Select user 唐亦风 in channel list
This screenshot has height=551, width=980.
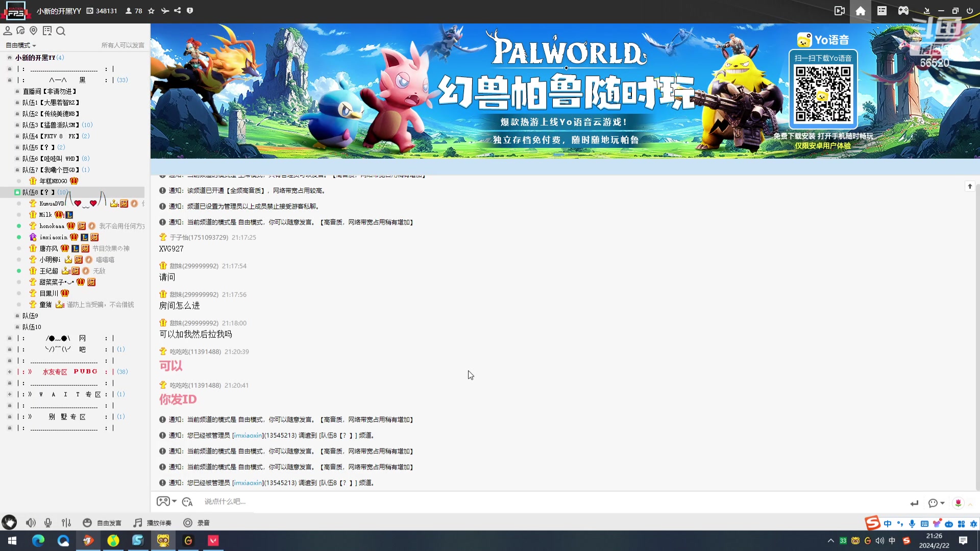click(x=48, y=248)
